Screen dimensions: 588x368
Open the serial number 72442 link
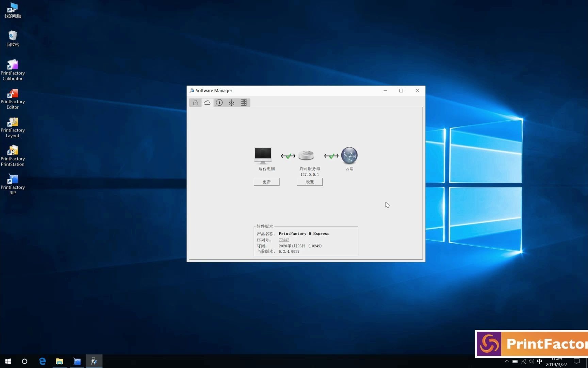click(284, 240)
